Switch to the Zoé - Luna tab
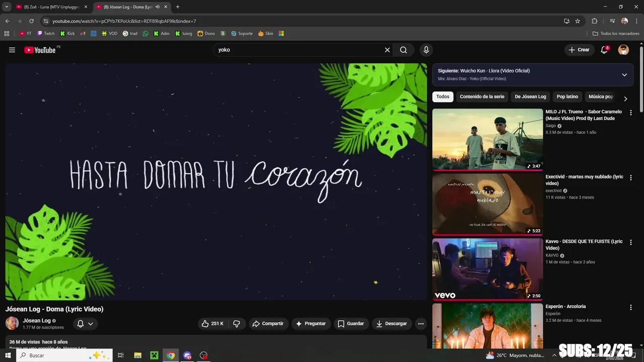Screen dimensions: 644x362 coord(51,7)
